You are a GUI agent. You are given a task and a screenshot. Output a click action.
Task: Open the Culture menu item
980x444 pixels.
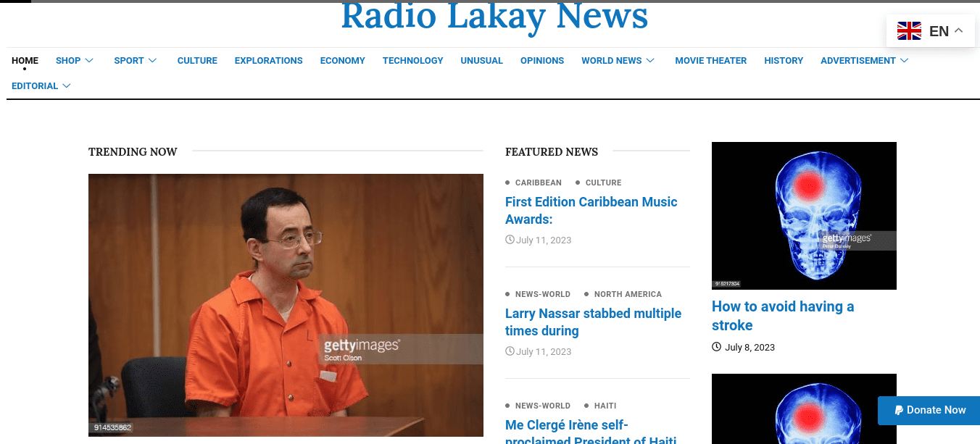click(197, 61)
